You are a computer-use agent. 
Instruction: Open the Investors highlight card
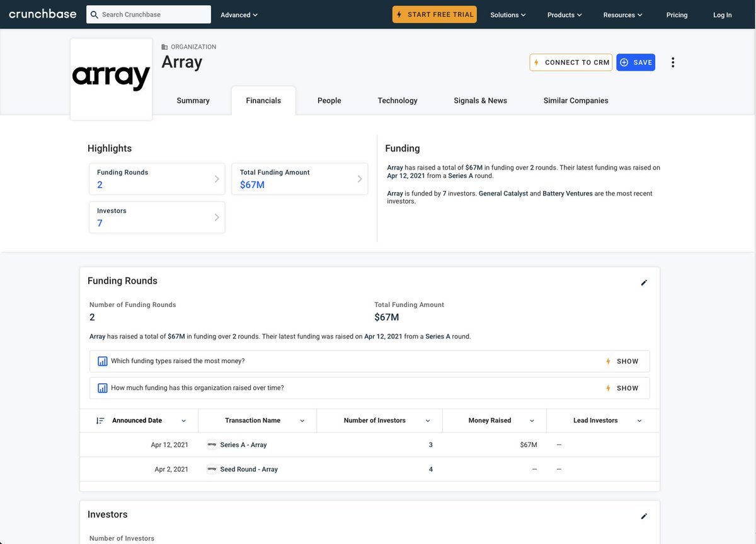pyautogui.click(x=157, y=217)
